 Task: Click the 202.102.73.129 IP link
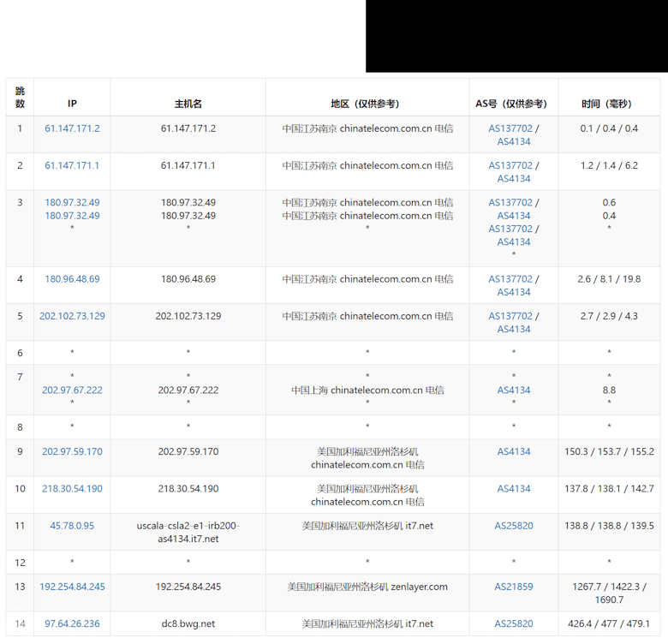[x=72, y=317]
